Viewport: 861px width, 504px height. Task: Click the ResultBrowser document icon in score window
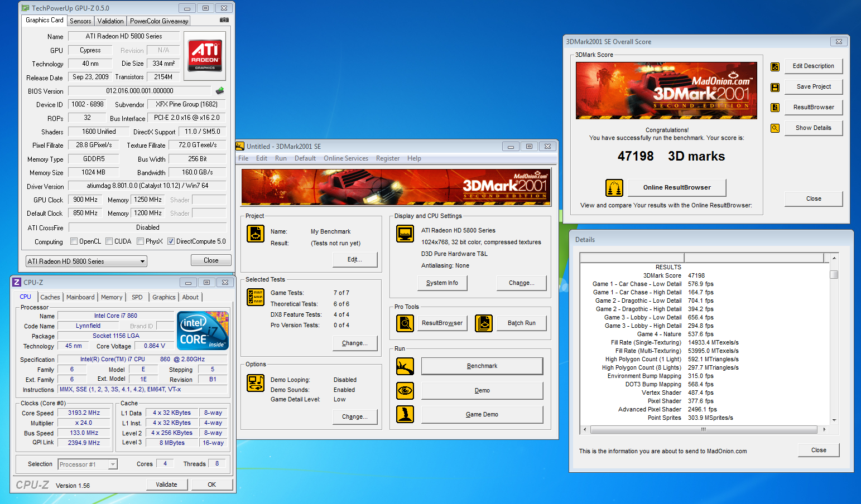[x=775, y=108]
